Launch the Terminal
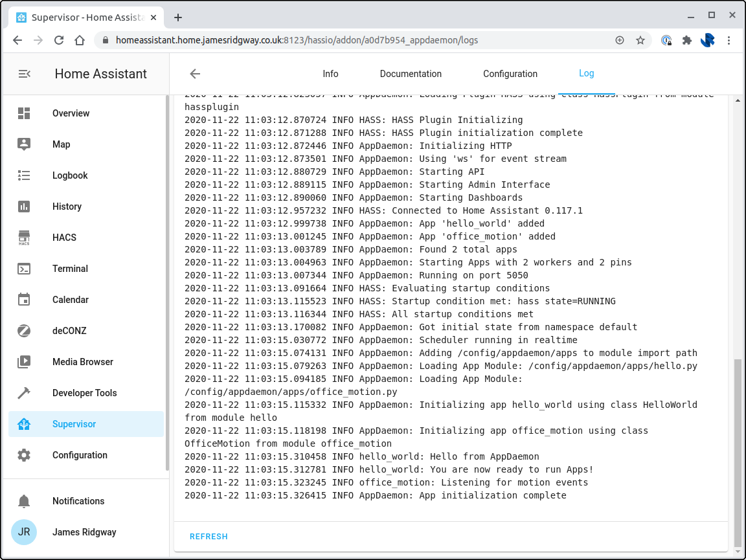The width and height of the screenshot is (746, 560). click(x=70, y=269)
